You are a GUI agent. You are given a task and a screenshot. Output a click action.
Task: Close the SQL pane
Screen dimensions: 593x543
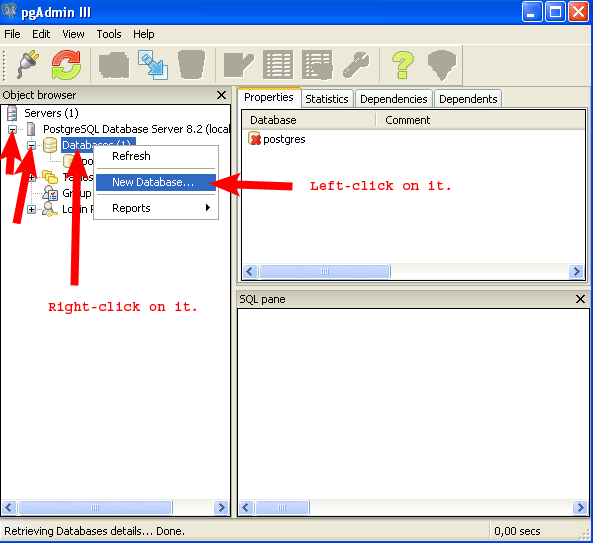(x=580, y=299)
